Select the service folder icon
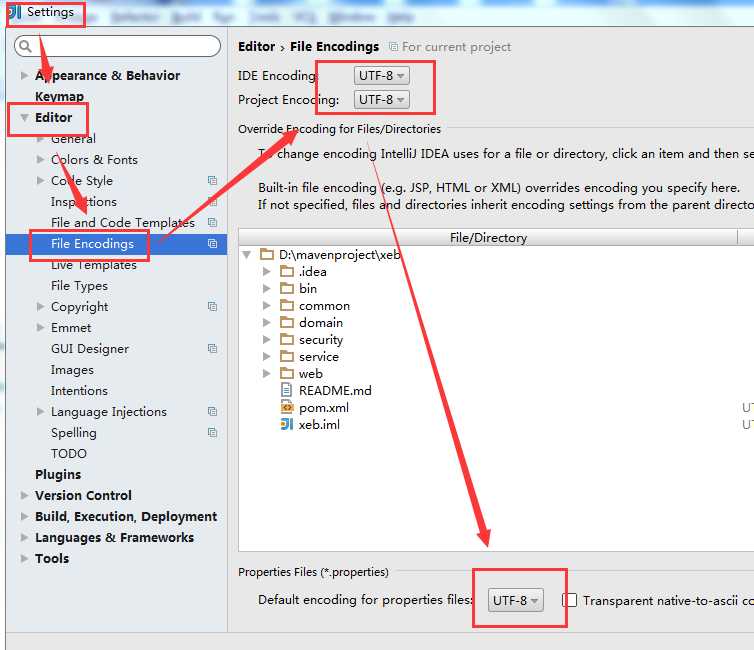 pyautogui.click(x=287, y=356)
